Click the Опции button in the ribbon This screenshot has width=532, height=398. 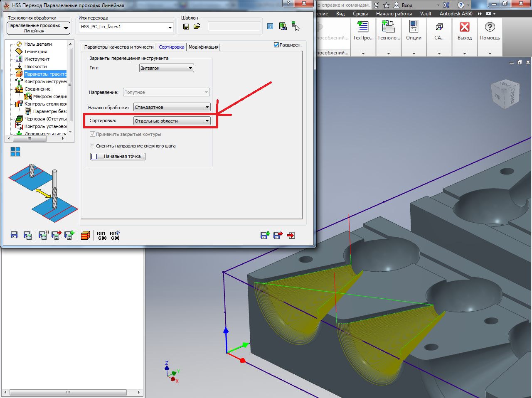click(x=414, y=32)
